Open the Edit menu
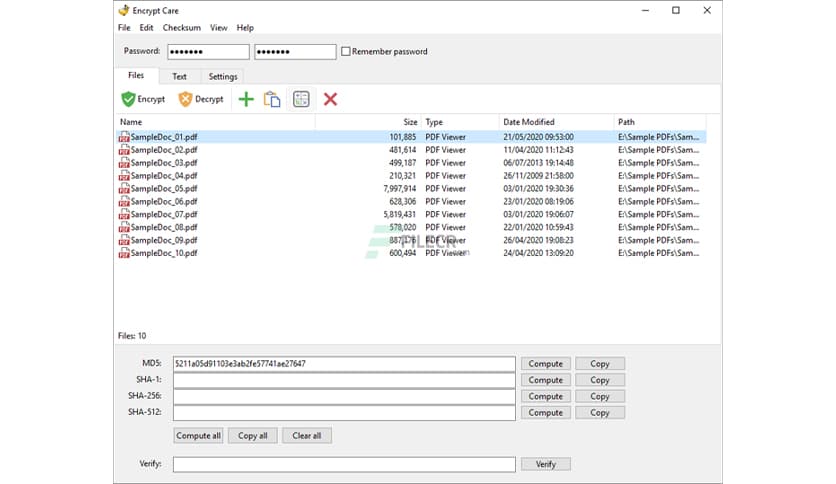The width and height of the screenshot is (836, 484). 146,28
